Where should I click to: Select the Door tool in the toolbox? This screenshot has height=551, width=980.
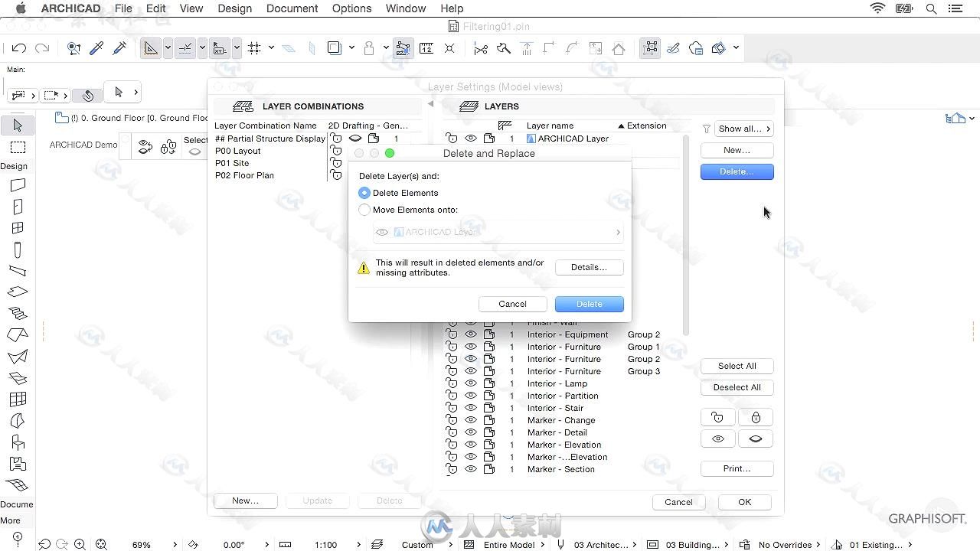tap(18, 207)
